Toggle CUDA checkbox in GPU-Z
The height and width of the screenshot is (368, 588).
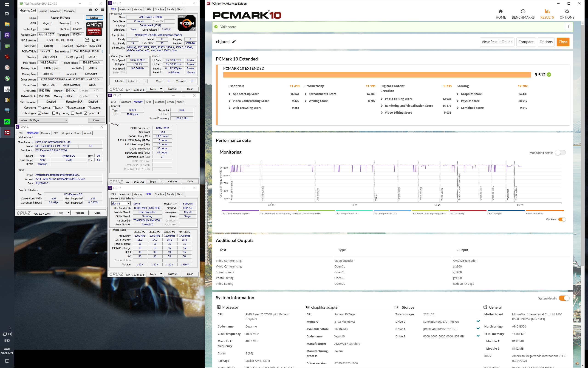click(x=54, y=108)
